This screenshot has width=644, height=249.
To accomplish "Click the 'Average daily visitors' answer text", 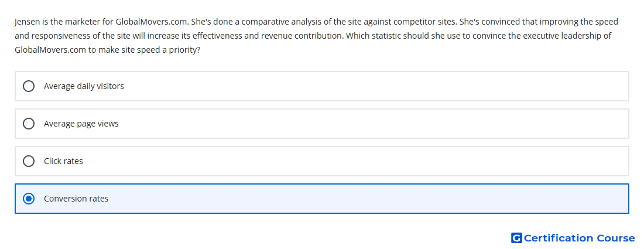I will 84,86.
